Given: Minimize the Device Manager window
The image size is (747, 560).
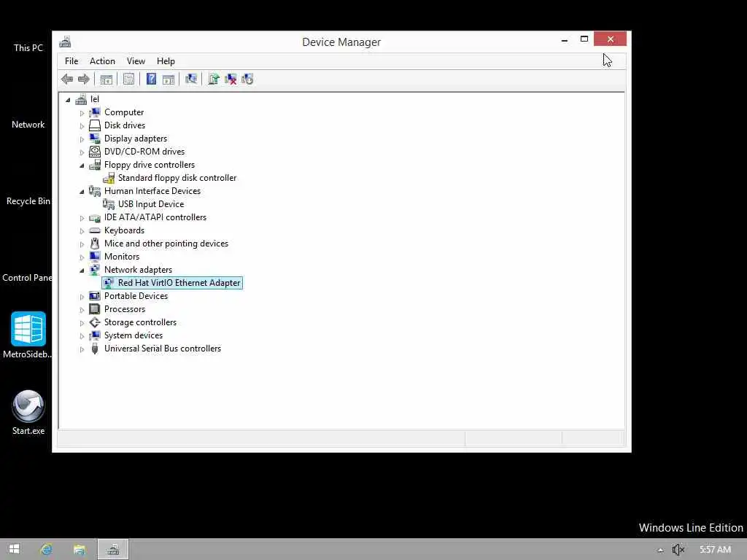Looking at the screenshot, I should (x=565, y=40).
